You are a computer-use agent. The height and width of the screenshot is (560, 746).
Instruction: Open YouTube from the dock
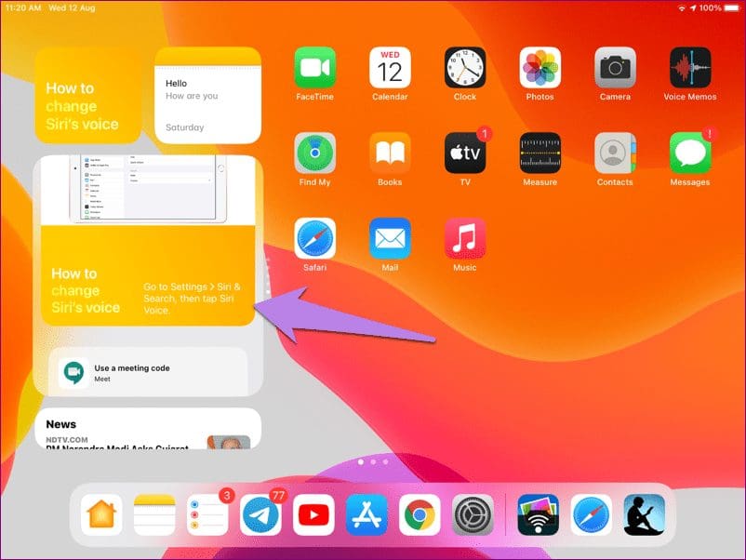point(313,514)
